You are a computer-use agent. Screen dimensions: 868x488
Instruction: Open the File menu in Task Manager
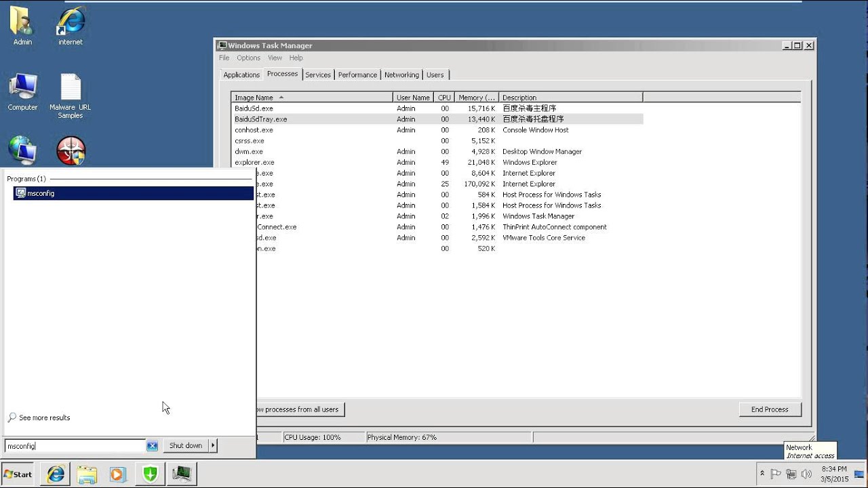pos(224,58)
